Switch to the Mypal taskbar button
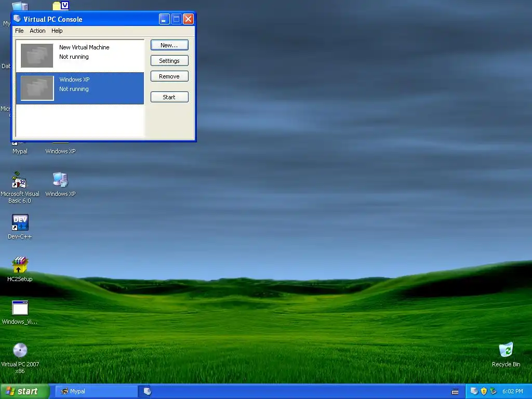The image size is (532, 399). click(x=96, y=391)
